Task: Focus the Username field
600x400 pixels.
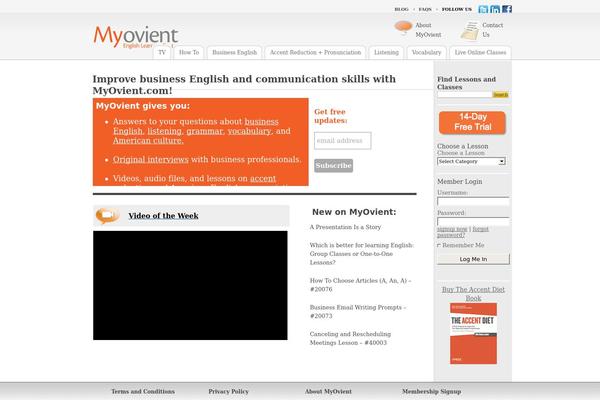Action: click(x=473, y=201)
